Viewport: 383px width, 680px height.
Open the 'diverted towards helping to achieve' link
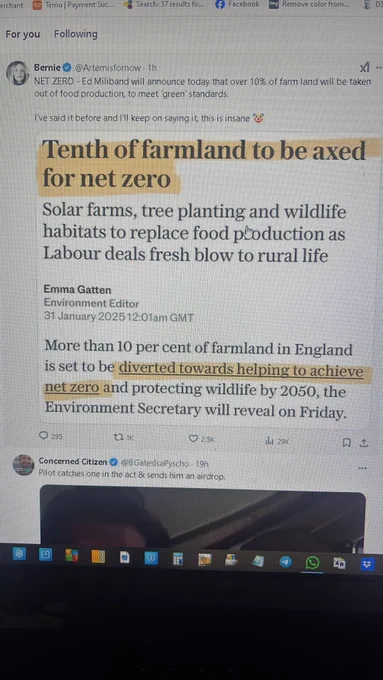(241, 369)
